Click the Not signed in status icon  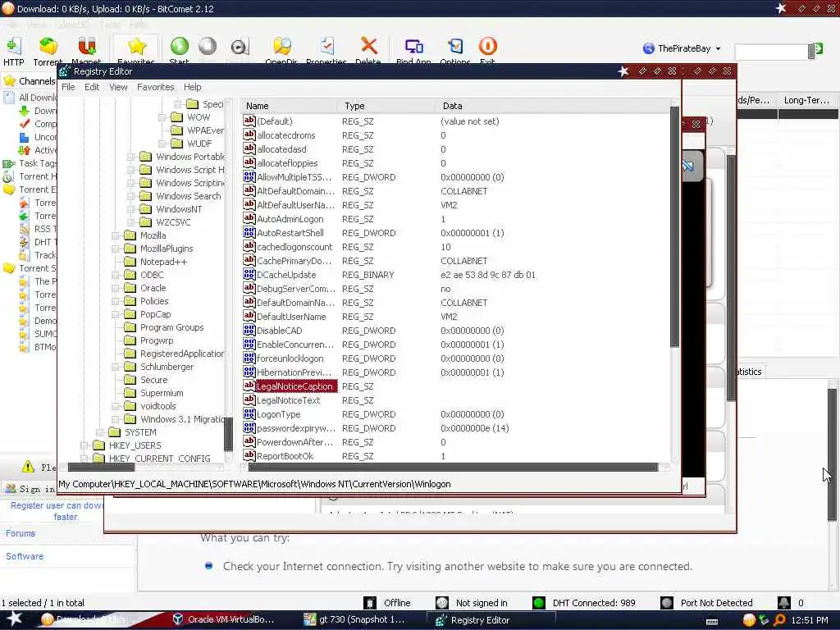442,603
